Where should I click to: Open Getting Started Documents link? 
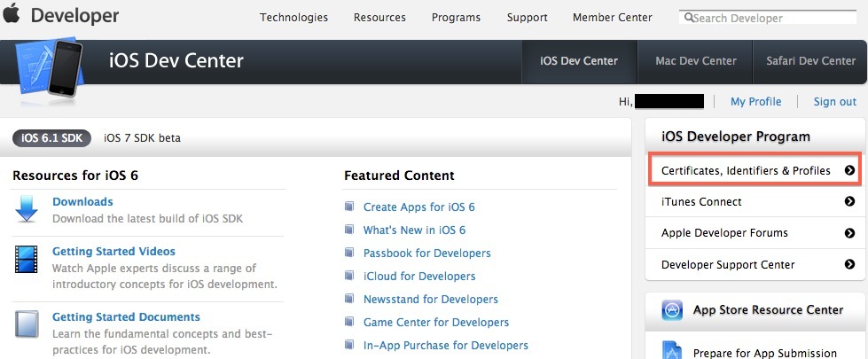(x=126, y=317)
